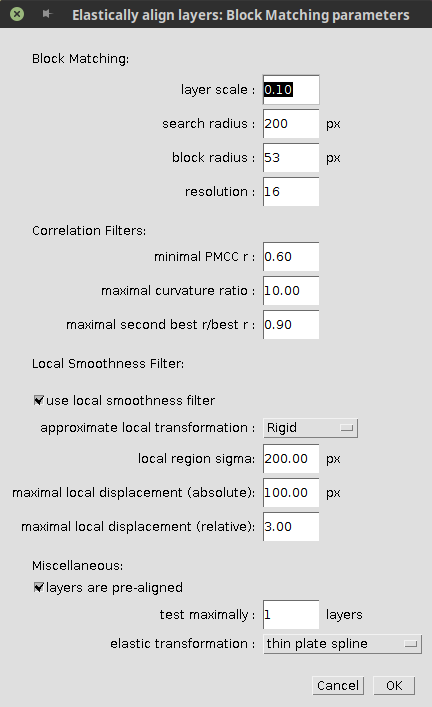The image size is (432, 707).
Task: Click the 'px' unit beside block radius
Action: point(333,158)
